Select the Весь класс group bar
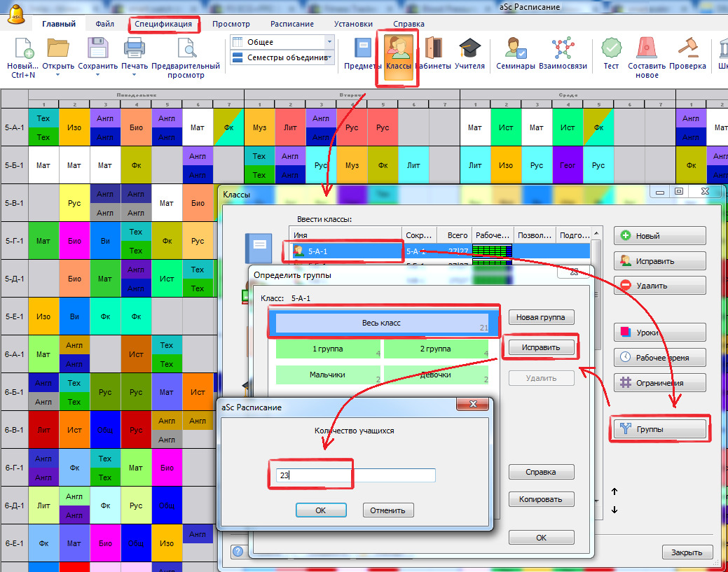Viewport: 728px width, 572px height. [381, 323]
